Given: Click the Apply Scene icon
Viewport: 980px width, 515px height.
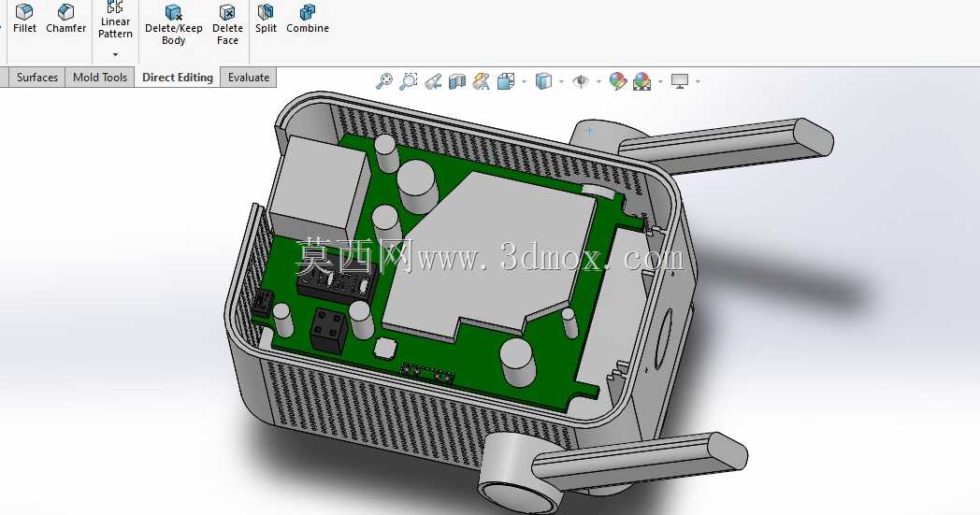Looking at the screenshot, I should pyautogui.click(x=641, y=81).
